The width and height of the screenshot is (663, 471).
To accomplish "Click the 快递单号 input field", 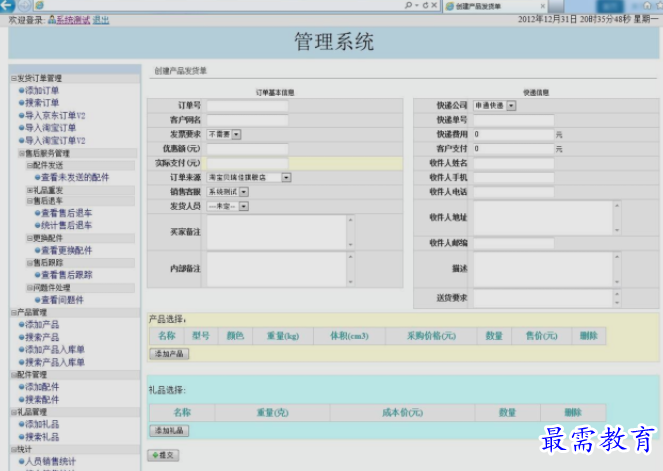I will click(x=514, y=120).
